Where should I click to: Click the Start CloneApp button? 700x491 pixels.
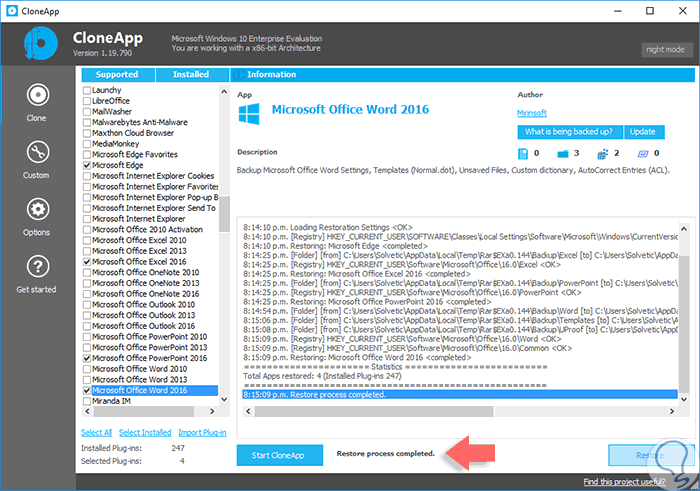279,455
